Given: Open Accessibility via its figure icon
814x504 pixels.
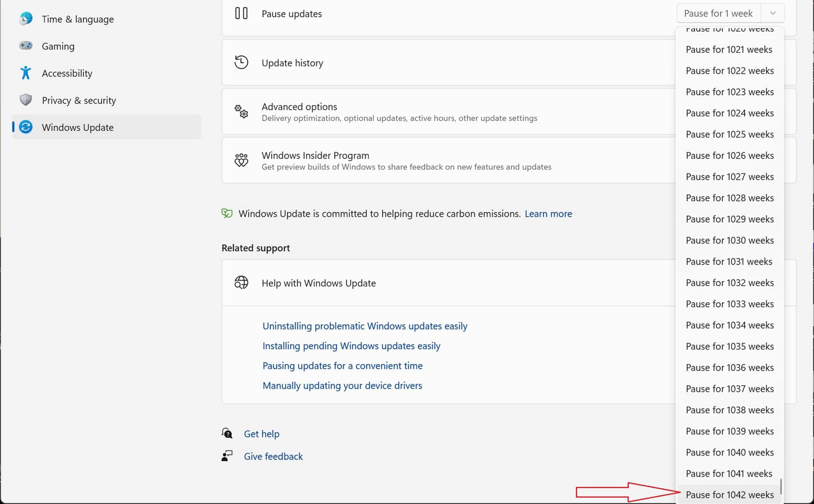Looking at the screenshot, I should click(x=26, y=73).
